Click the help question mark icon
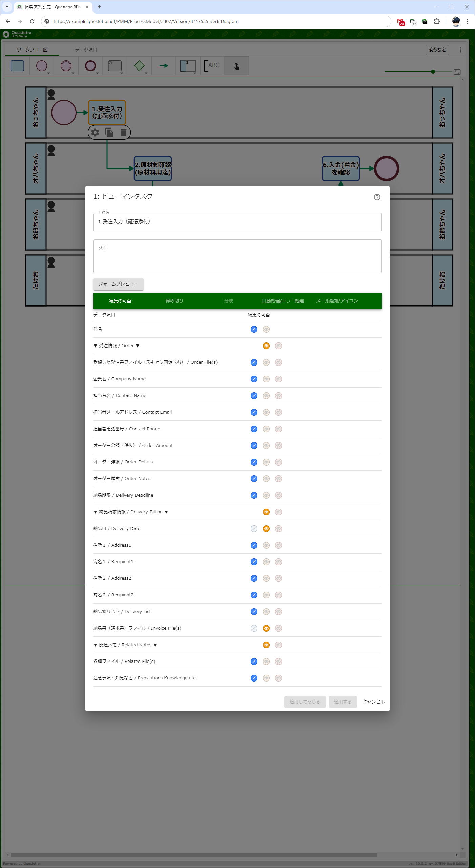Screen dimensions: 475x868 [x=377, y=197]
